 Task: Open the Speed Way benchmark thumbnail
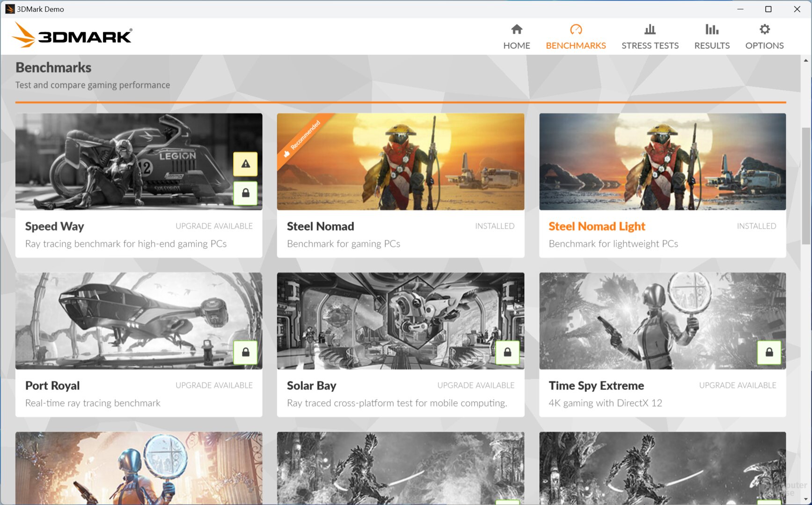139,162
